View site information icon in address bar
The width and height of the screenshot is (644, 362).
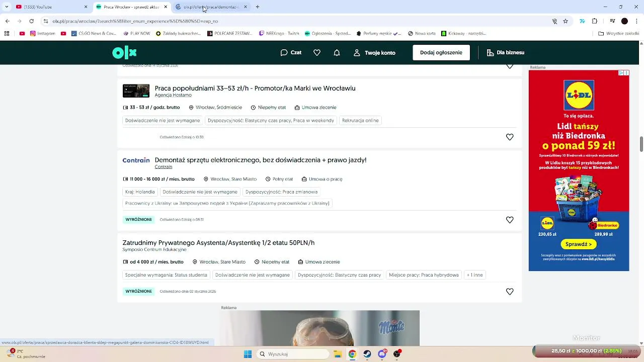(45, 21)
